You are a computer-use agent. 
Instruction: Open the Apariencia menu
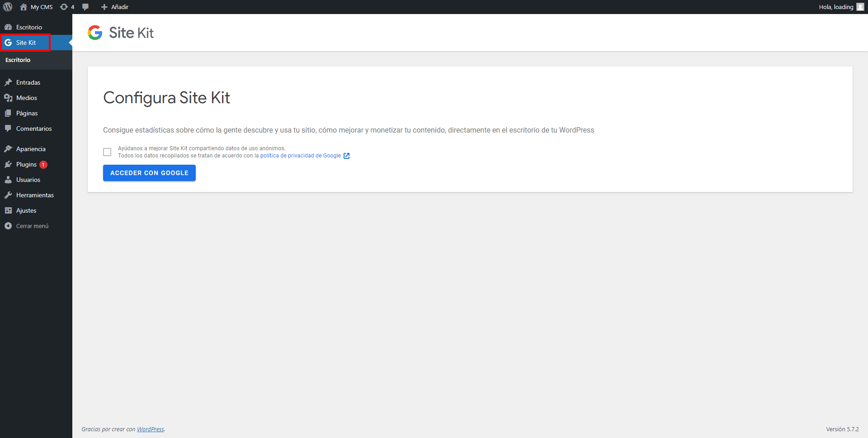point(36,149)
